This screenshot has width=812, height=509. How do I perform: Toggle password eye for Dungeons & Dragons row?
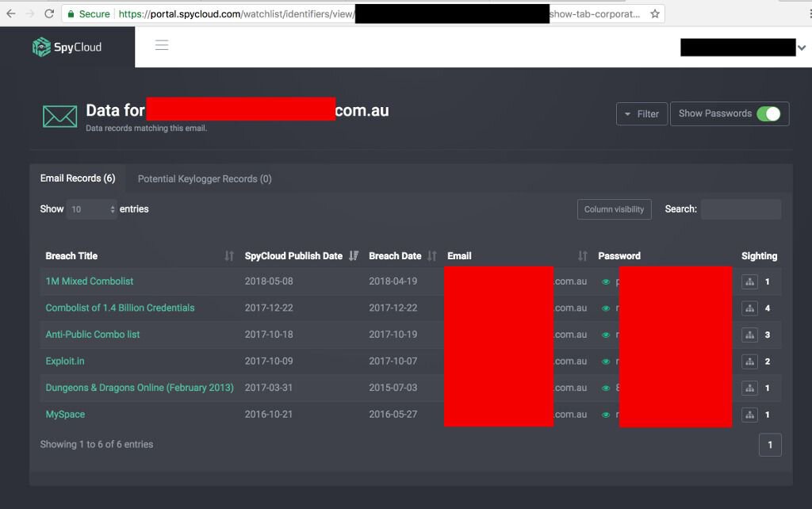click(x=605, y=388)
